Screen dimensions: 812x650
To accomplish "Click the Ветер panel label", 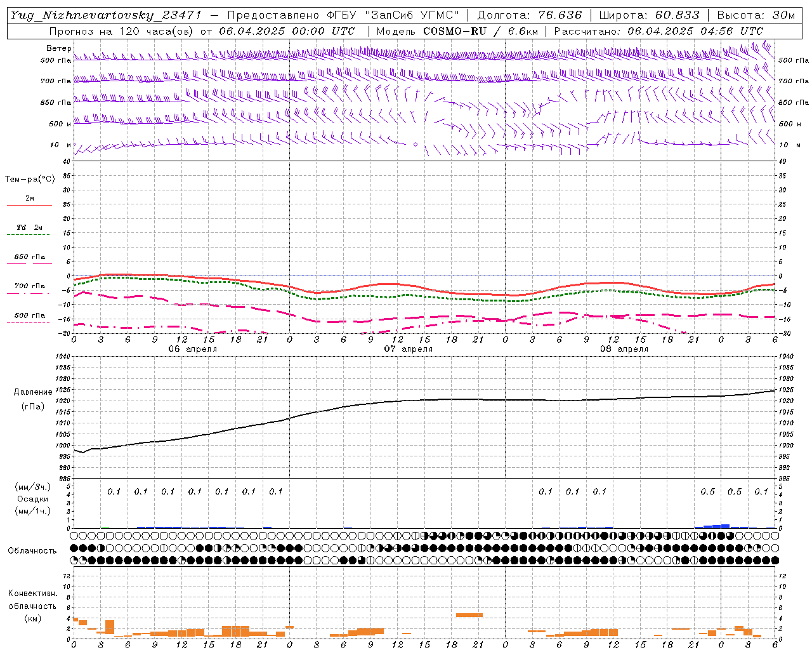I will (x=58, y=48).
